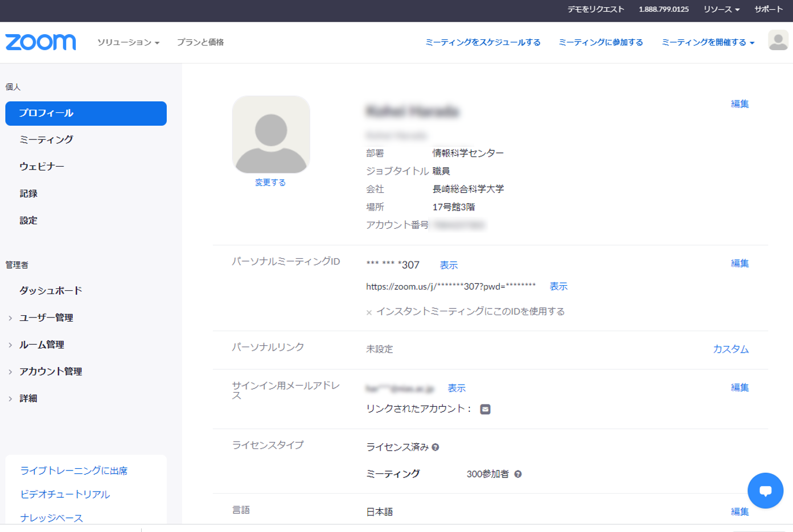
Task: Click 編集 for サインイン用メールアドレス
Action: pyautogui.click(x=739, y=387)
